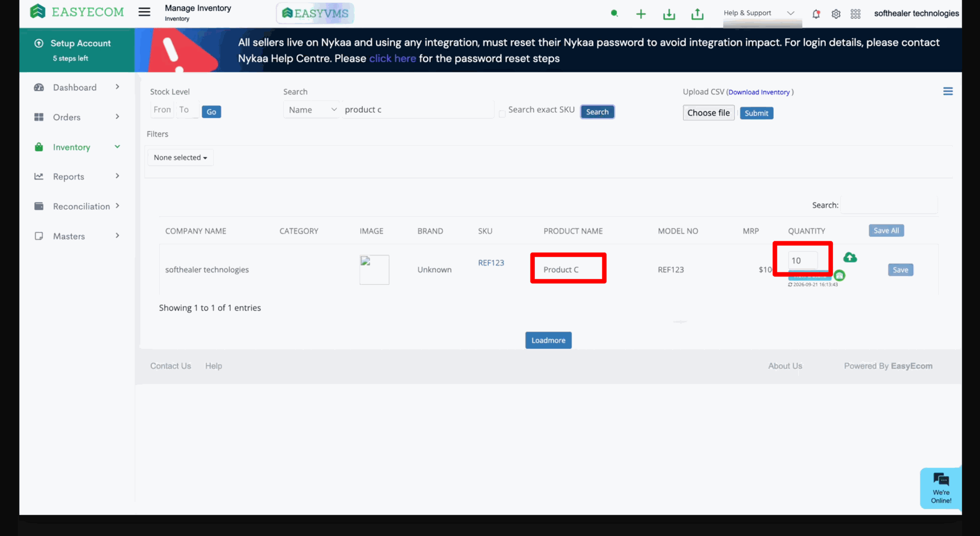980x536 pixels.
Task: Click the Save All button
Action: coord(886,231)
